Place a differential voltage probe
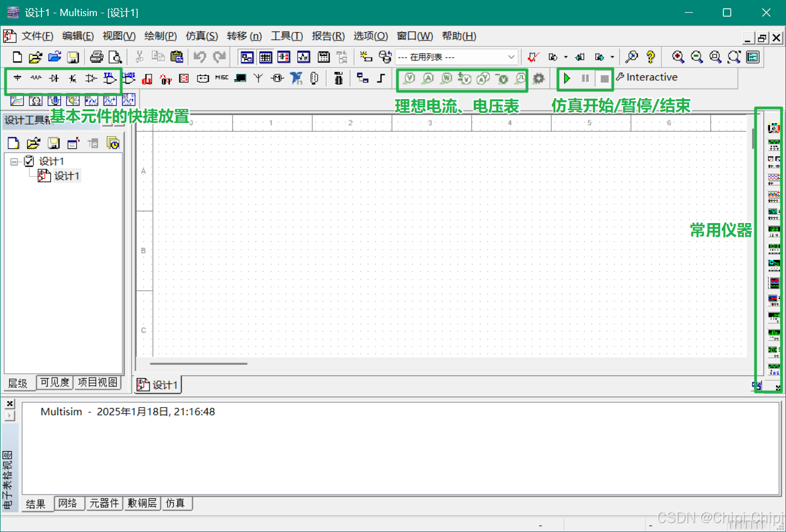The width and height of the screenshot is (786, 532). point(464,79)
